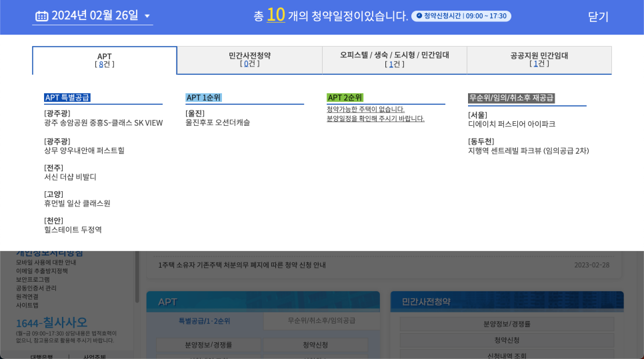Click the 무순위/임의/취소후 재공급 heading

click(511, 98)
